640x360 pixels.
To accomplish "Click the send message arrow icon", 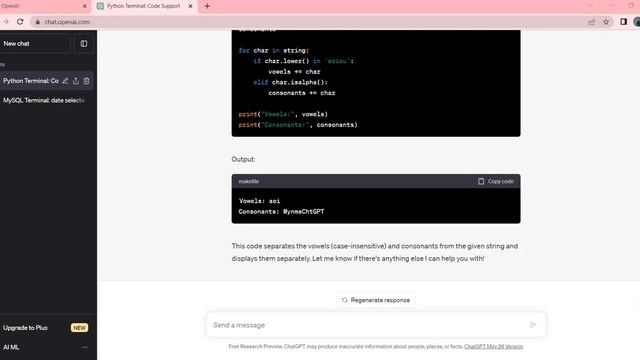I will point(533,325).
